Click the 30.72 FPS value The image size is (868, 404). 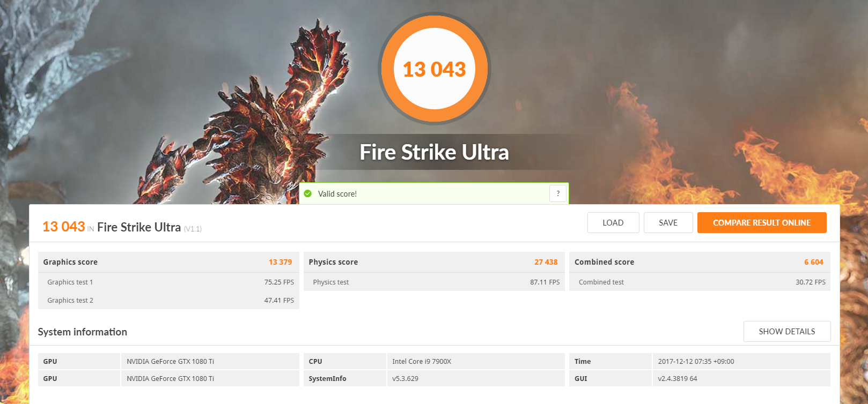click(811, 282)
